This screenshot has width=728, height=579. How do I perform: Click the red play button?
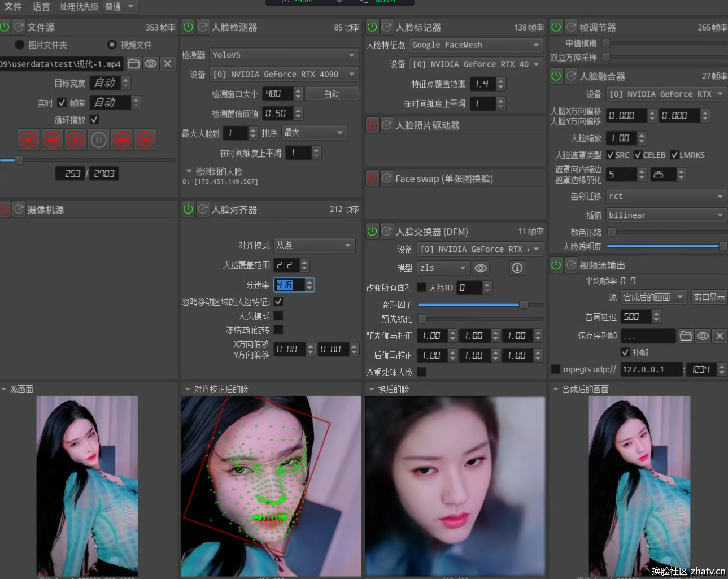[x=75, y=140]
